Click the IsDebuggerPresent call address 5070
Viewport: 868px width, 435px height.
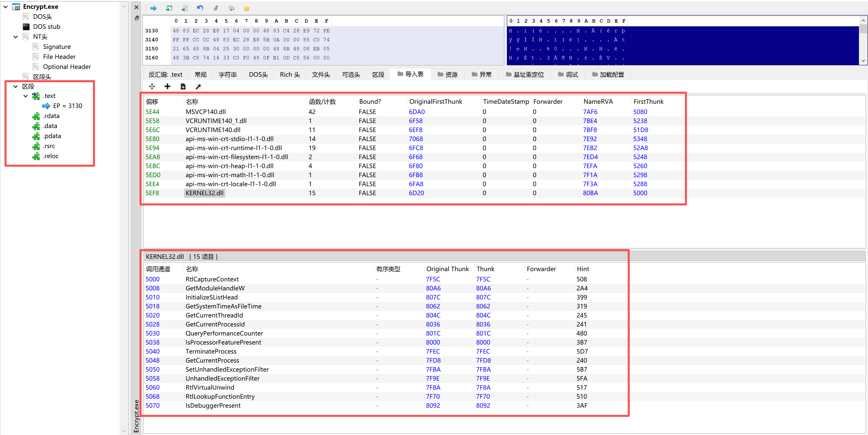152,405
